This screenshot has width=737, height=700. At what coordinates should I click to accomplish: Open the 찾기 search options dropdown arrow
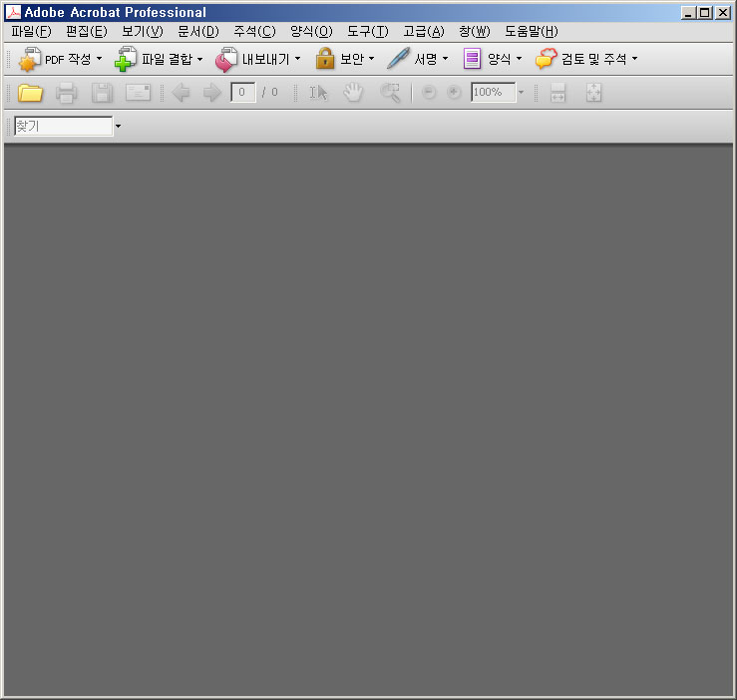point(118,126)
